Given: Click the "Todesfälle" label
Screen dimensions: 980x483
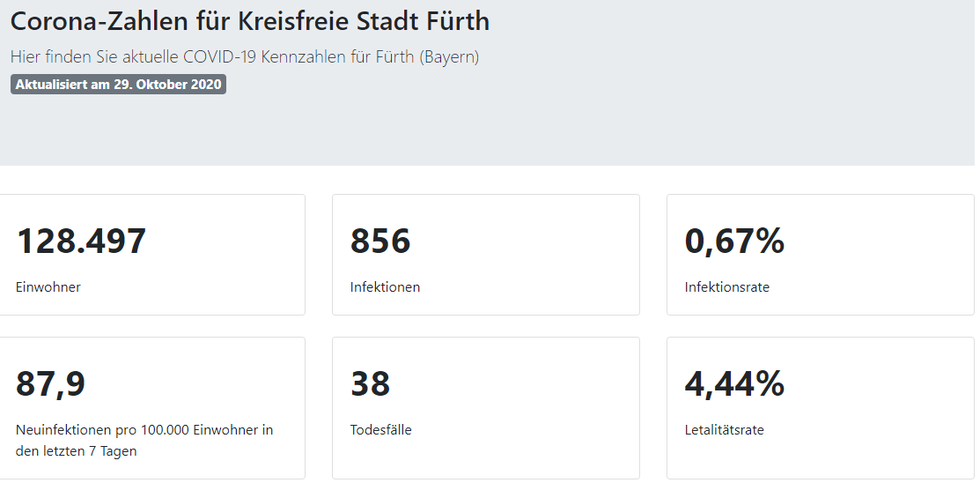Looking at the screenshot, I should 380,430.
